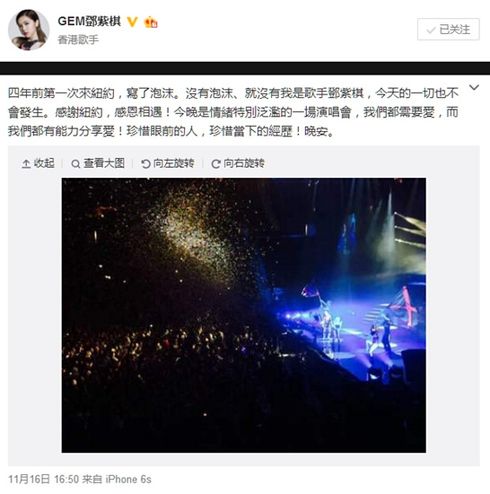Collapse the image via 收起
Viewport: 490px width, 494px height.
click(38, 163)
